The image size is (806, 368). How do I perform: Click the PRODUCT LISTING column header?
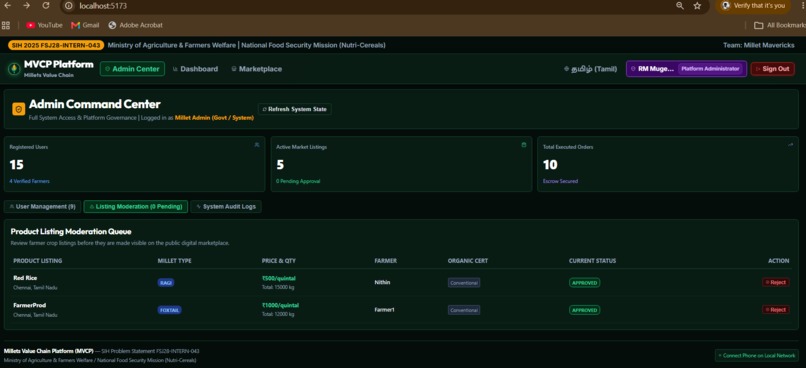[38, 261]
